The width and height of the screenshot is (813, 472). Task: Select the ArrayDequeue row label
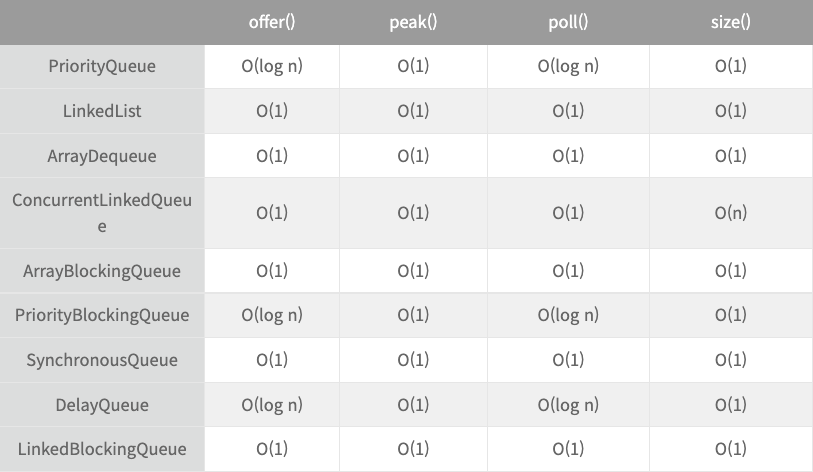click(x=102, y=156)
